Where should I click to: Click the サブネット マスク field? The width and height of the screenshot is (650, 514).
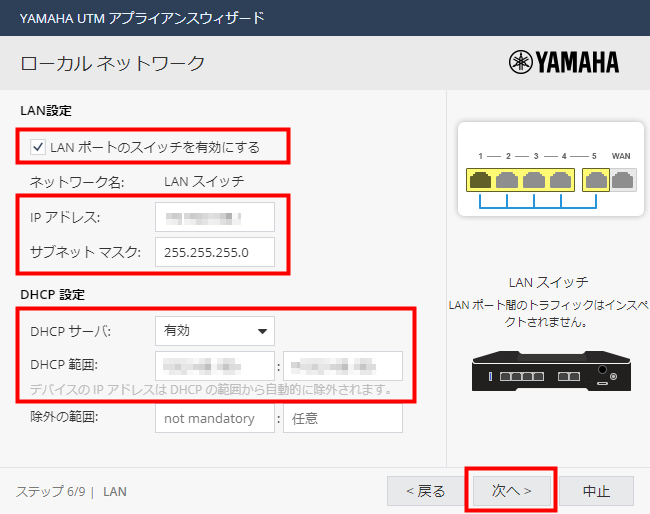tap(214, 251)
